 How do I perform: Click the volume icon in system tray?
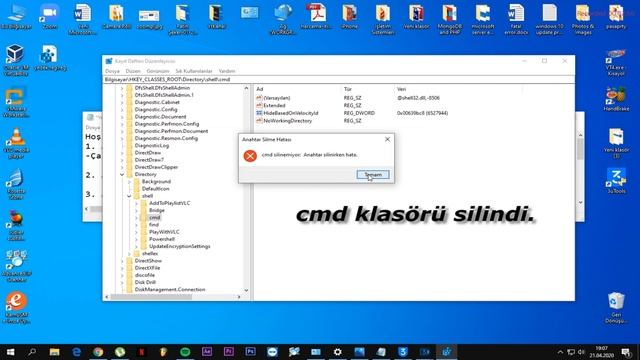tap(581, 352)
